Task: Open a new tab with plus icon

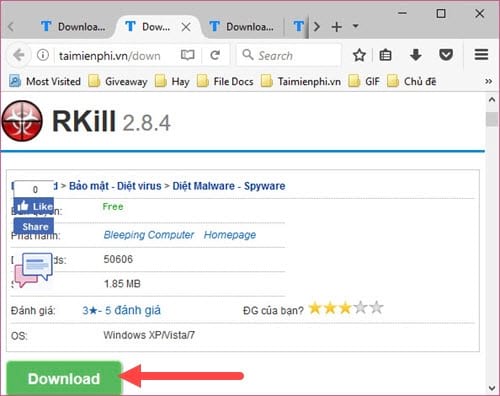Action: (337, 27)
